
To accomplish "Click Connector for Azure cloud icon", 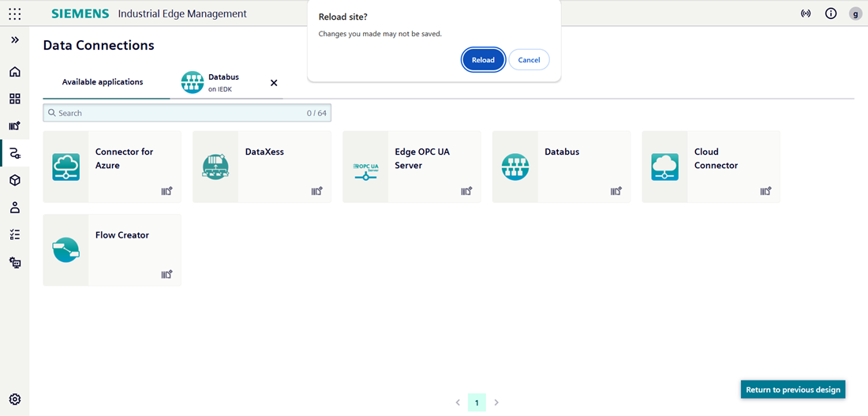I will click(65, 167).
